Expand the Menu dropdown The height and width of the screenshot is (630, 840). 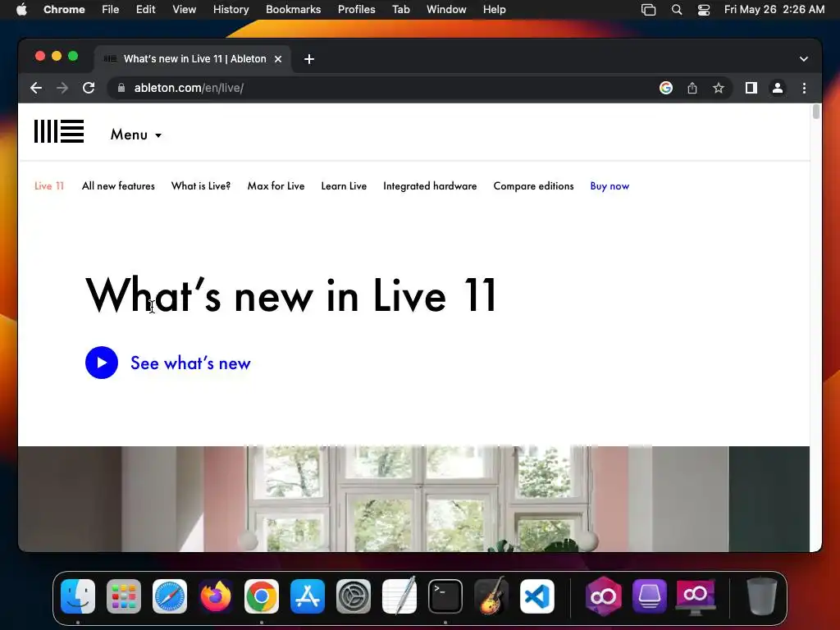tap(136, 135)
